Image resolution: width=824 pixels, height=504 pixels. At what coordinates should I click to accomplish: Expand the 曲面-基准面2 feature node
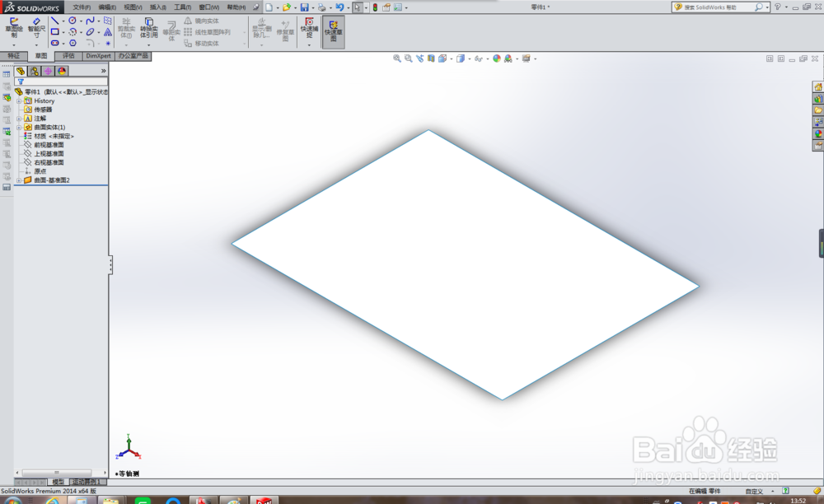click(19, 180)
